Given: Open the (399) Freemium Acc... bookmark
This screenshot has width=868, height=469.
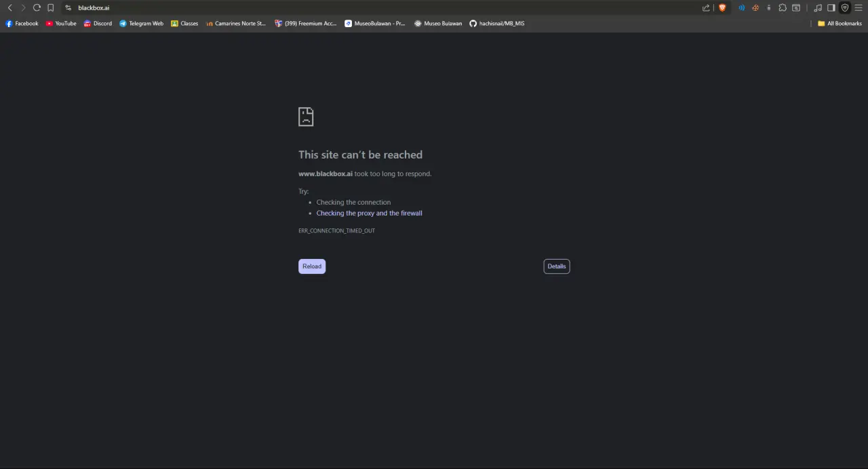Looking at the screenshot, I should 305,23.
